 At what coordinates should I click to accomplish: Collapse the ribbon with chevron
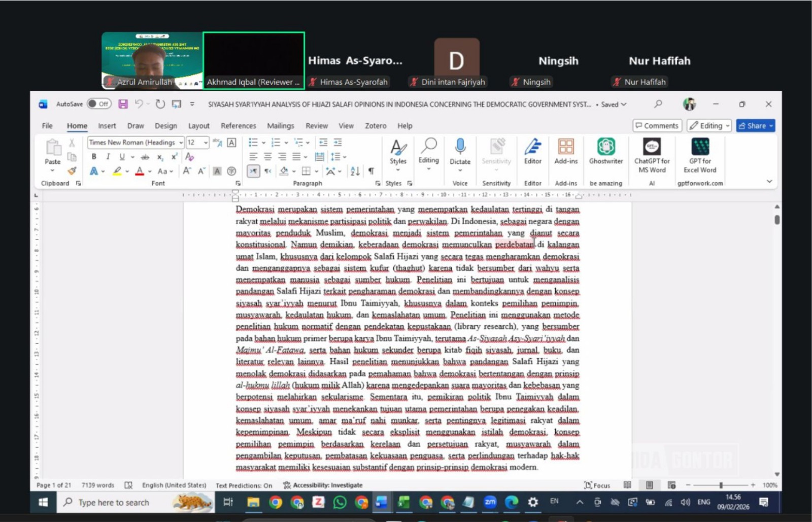point(769,181)
